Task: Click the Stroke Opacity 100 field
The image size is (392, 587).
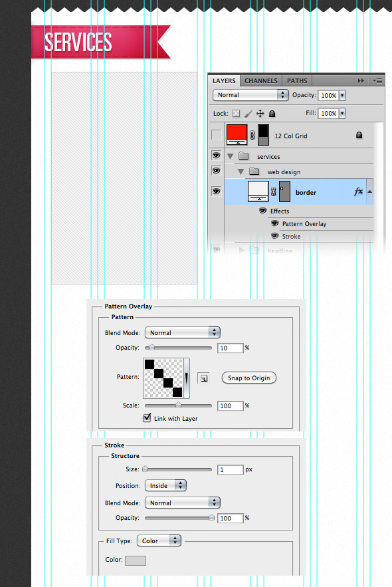Action: pyautogui.click(x=230, y=518)
